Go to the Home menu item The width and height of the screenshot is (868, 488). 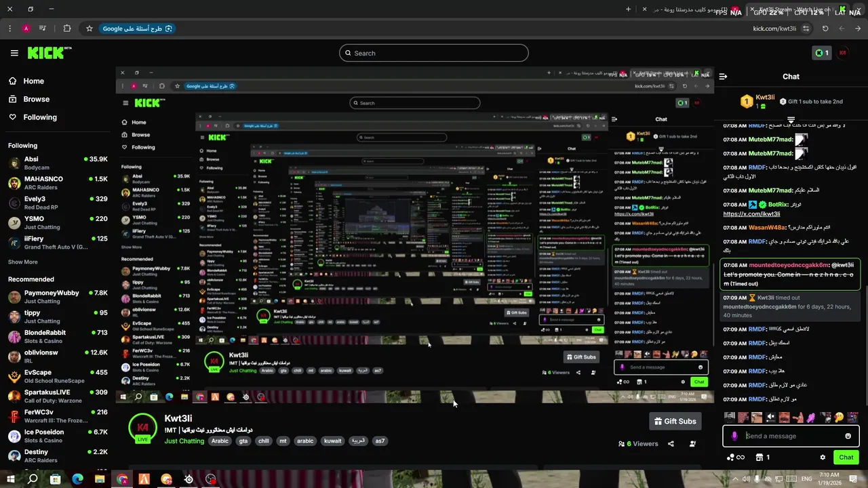pos(33,81)
